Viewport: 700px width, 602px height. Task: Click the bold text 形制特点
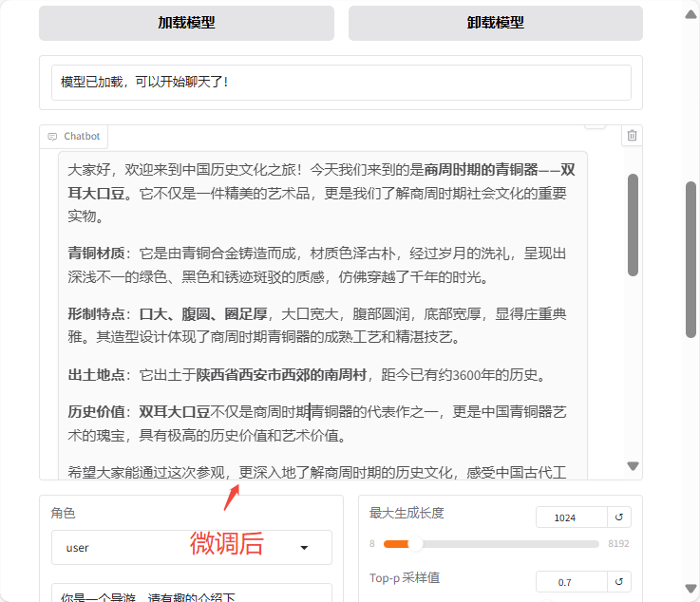tap(96, 314)
